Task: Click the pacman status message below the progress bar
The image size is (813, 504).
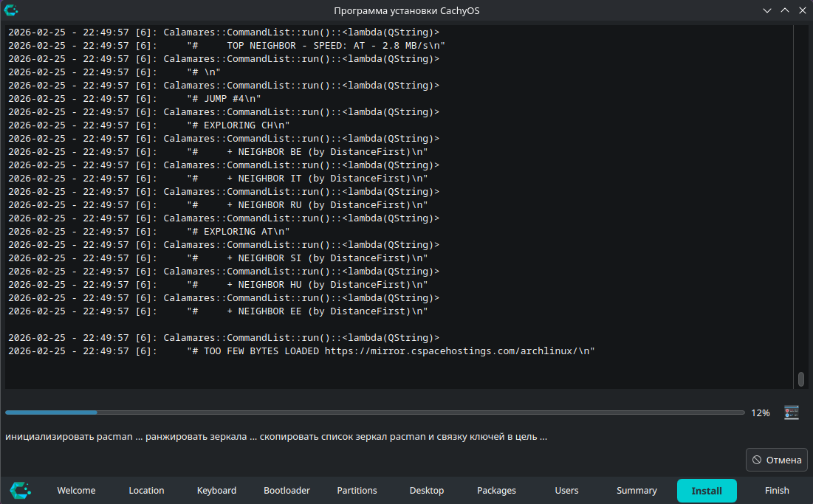Action: pos(276,436)
